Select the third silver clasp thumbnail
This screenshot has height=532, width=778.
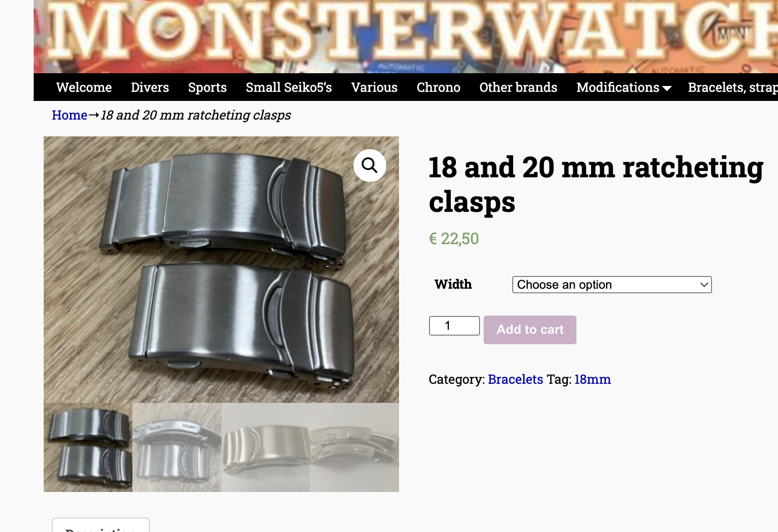[266, 447]
